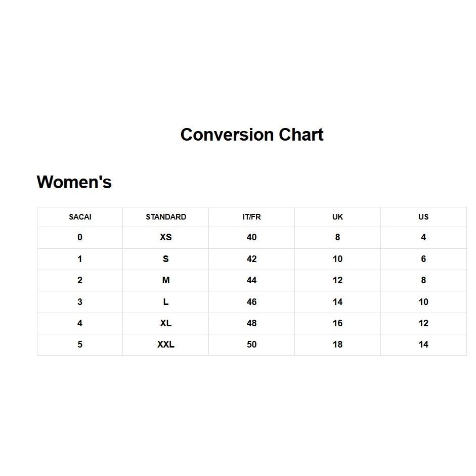Image resolution: width=476 pixels, height=476 pixels.
Task: Click the IT/FR size 44 cell
Action: coord(252,281)
